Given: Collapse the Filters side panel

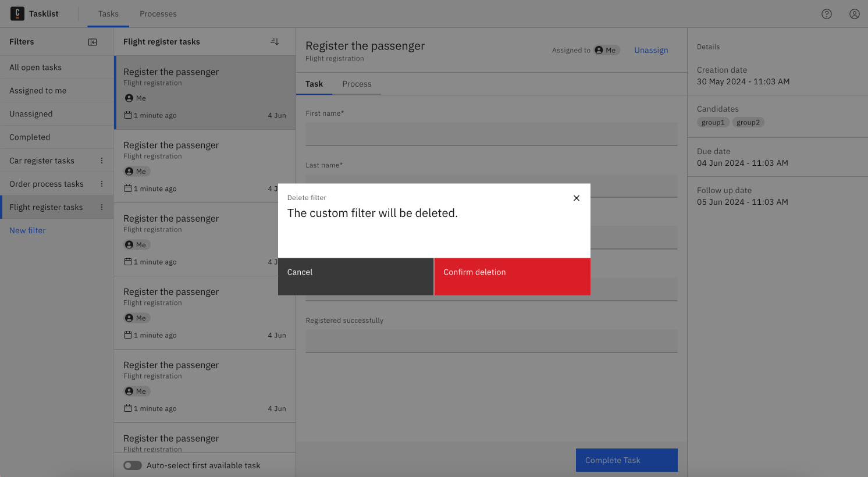Looking at the screenshot, I should 93,41.
